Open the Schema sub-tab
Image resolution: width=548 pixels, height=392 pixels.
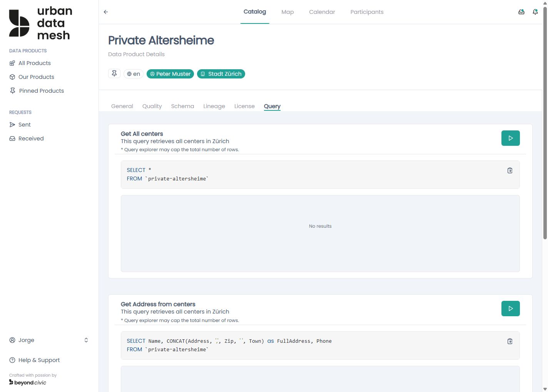pyautogui.click(x=182, y=106)
